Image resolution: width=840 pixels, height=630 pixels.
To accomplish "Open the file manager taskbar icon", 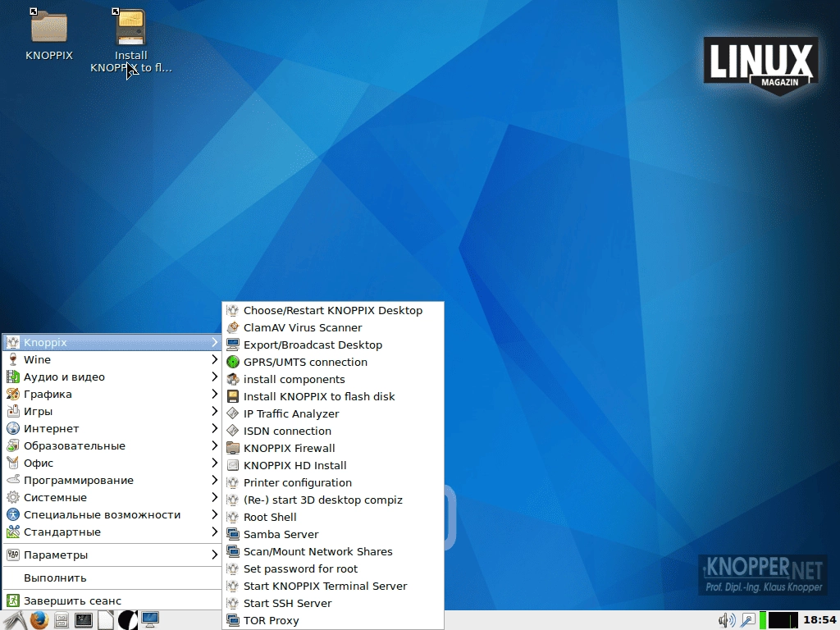I will pos(62,620).
